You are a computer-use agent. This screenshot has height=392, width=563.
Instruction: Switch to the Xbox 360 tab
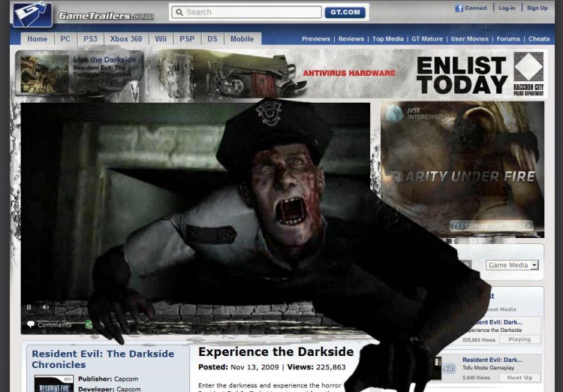coord(125,39)
